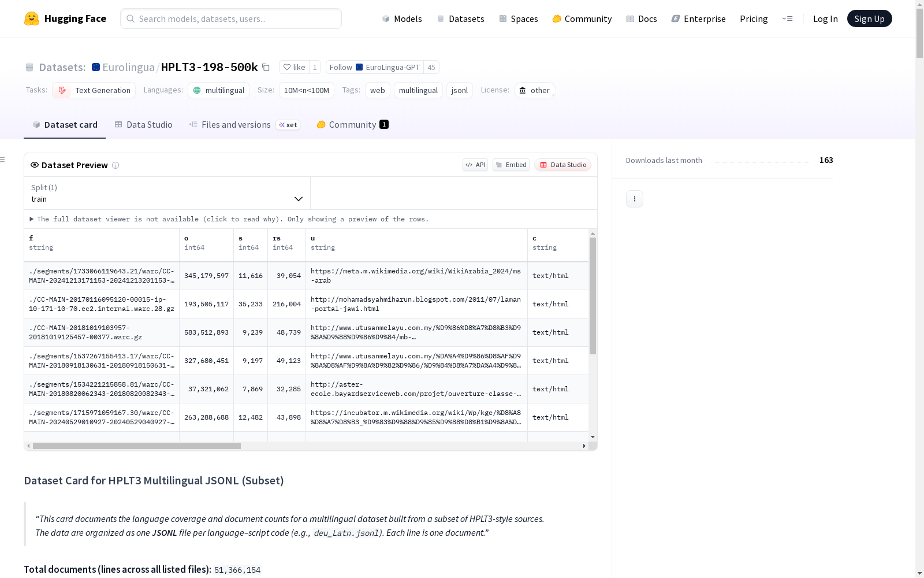Switch to the Dataset card tab
The image size is (924, 578).
pos(65,125)
